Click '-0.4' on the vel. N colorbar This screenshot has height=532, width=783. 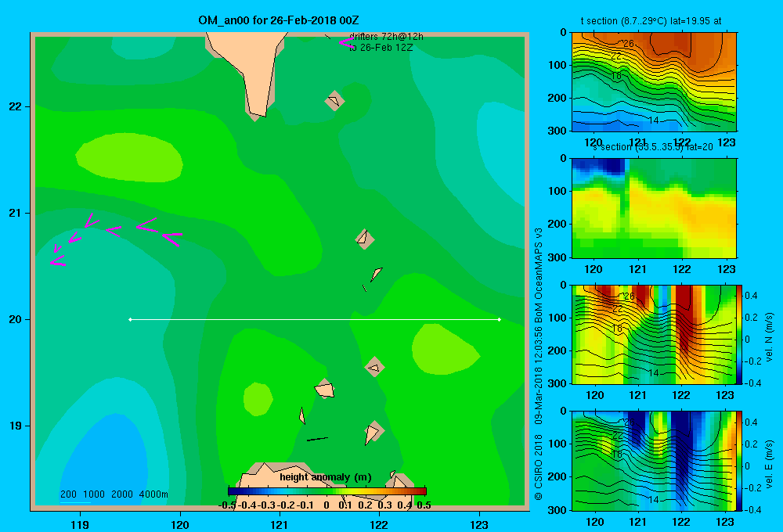[752, 383]
